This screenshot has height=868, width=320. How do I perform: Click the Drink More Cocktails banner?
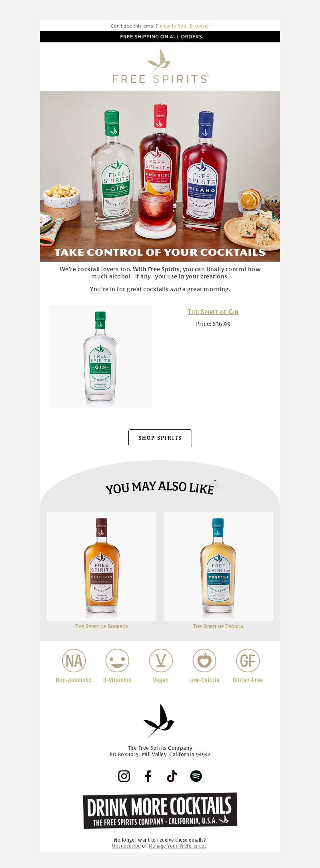(x=160, y=810)
